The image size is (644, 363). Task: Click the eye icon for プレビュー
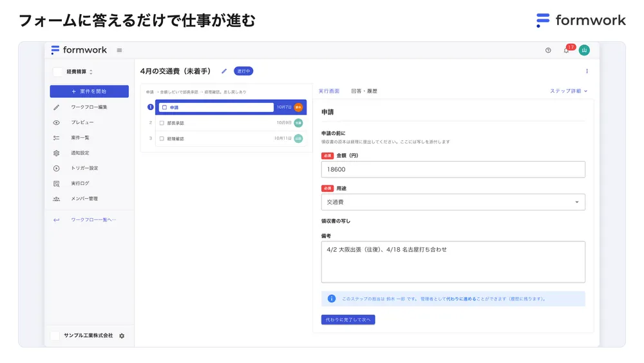[x=56, y=122]
